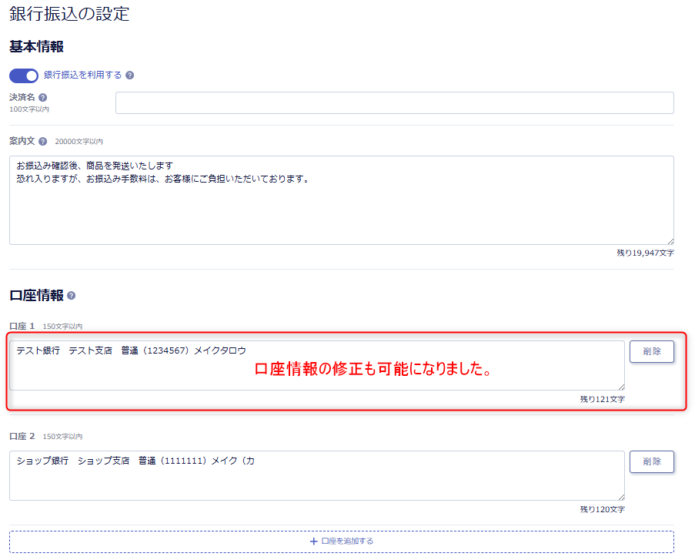Open help icon next to 決済名
This screenshot has height=560, width=695.
click(x=43, y=97)
